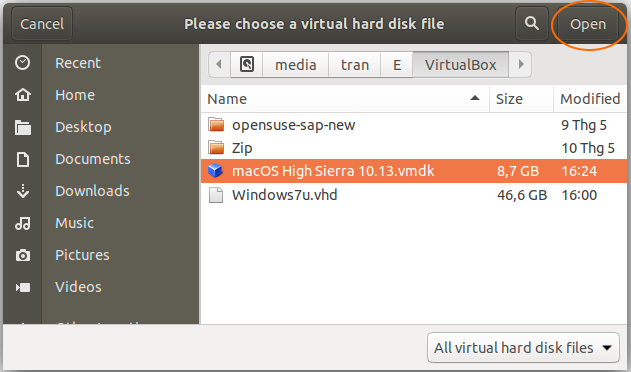The image size is (631, 372).
Task: Click the Open button
Action: [588, 24]
